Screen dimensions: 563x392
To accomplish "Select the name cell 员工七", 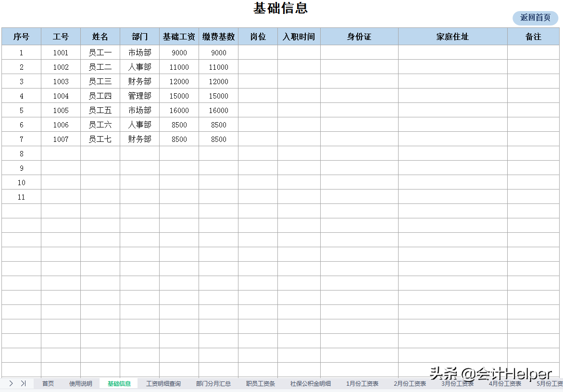I will (x=100, y=139).
